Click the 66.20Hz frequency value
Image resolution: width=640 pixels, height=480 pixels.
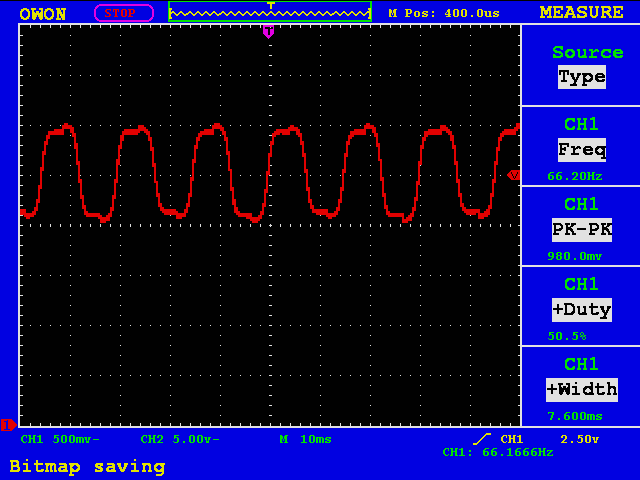[575, 176]
